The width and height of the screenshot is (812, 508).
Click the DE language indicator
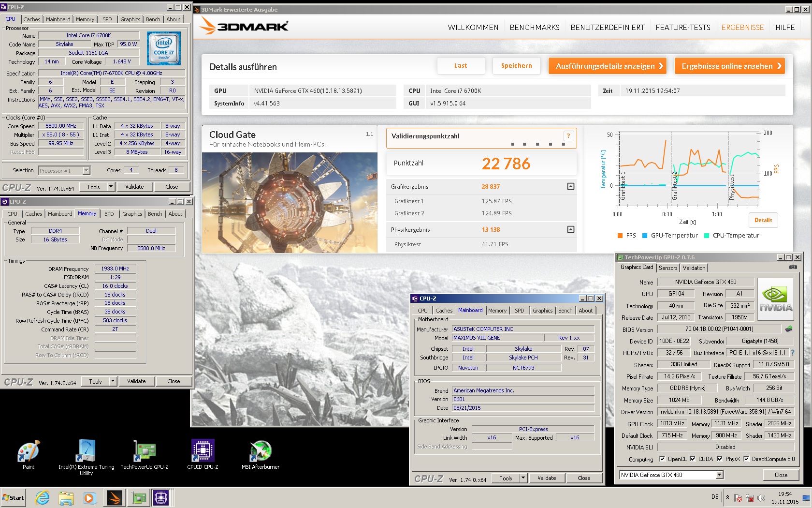coord(715,497)
